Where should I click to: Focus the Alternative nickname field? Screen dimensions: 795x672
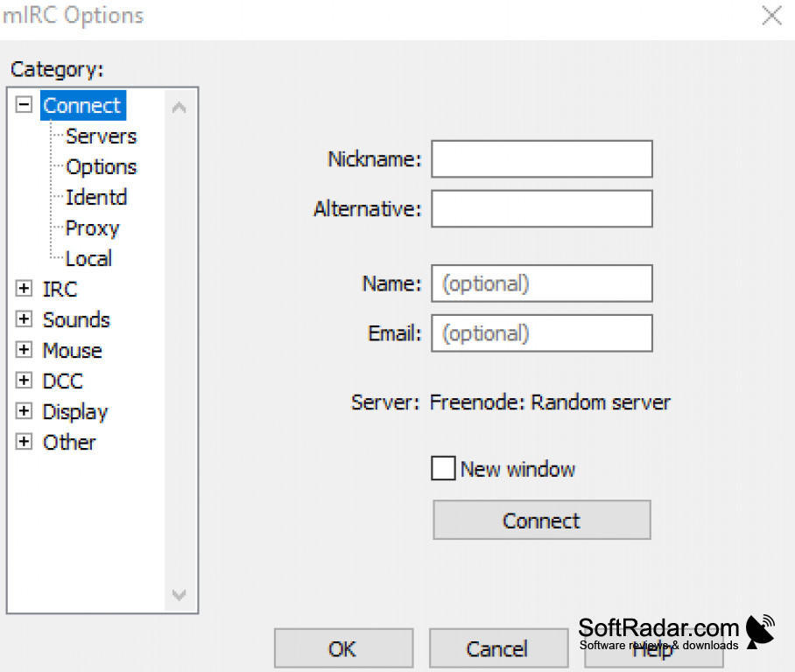pos(541,209)
